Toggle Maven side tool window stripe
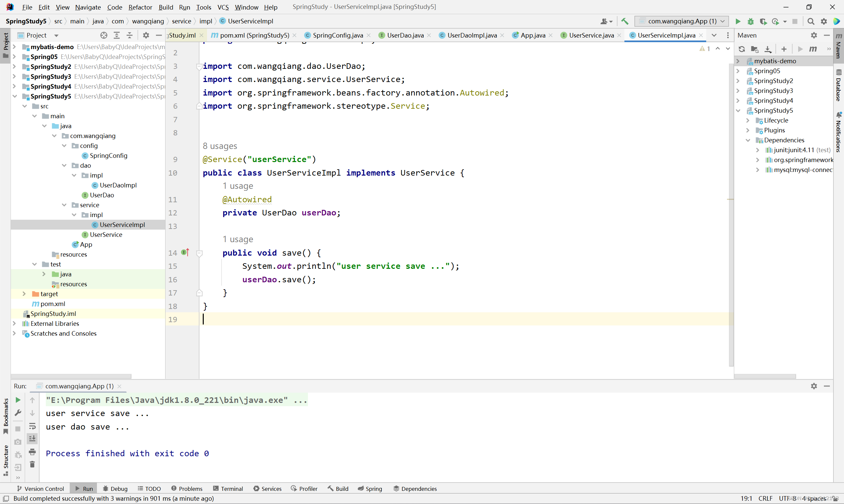 click(x=839, y=45)
